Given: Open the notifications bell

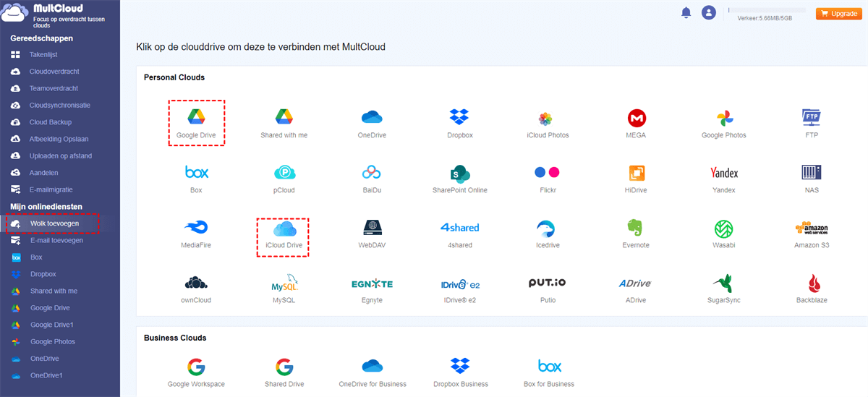Looking at the screenshot, I should click(x=686, y=12).
